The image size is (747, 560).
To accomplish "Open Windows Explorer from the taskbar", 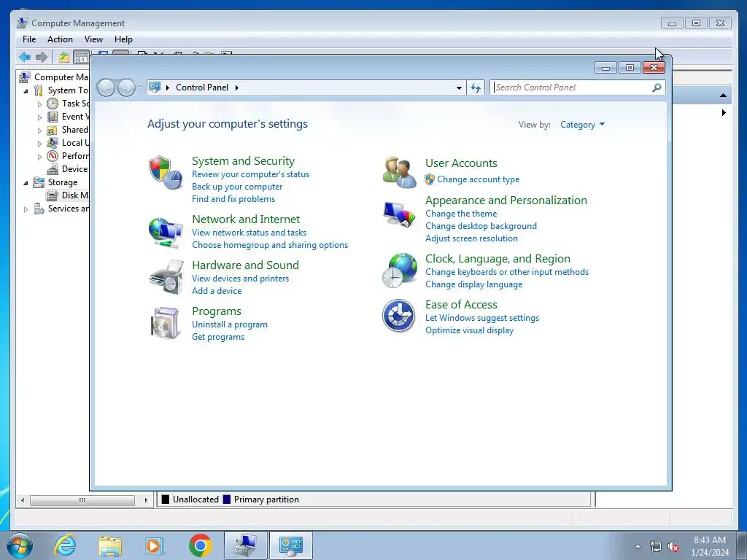I will tap(110, 545).
